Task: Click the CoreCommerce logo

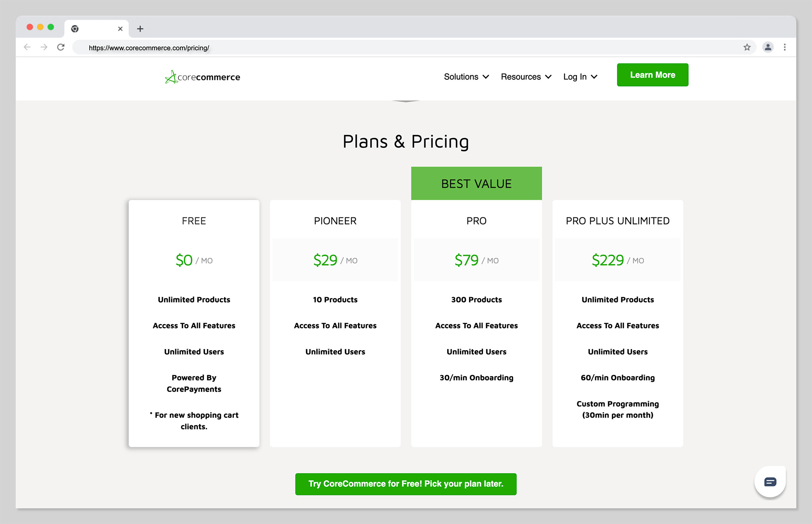Action: (x=202, y=77)
